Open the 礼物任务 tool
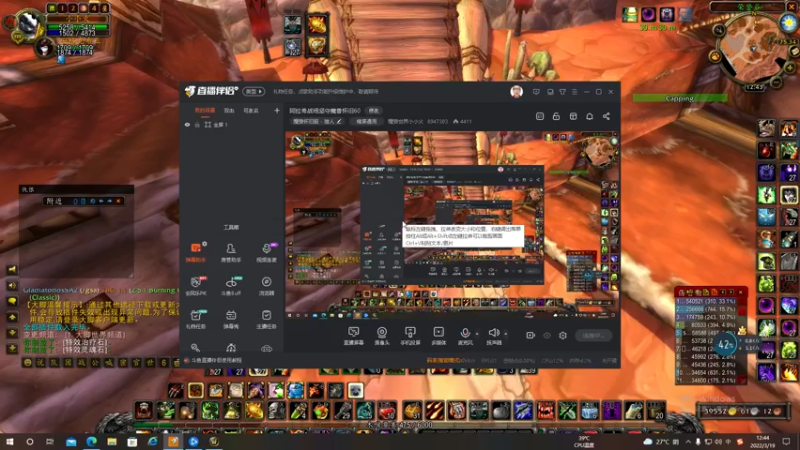Viewport: 800px width, 450px height. [x=195, y=319]
